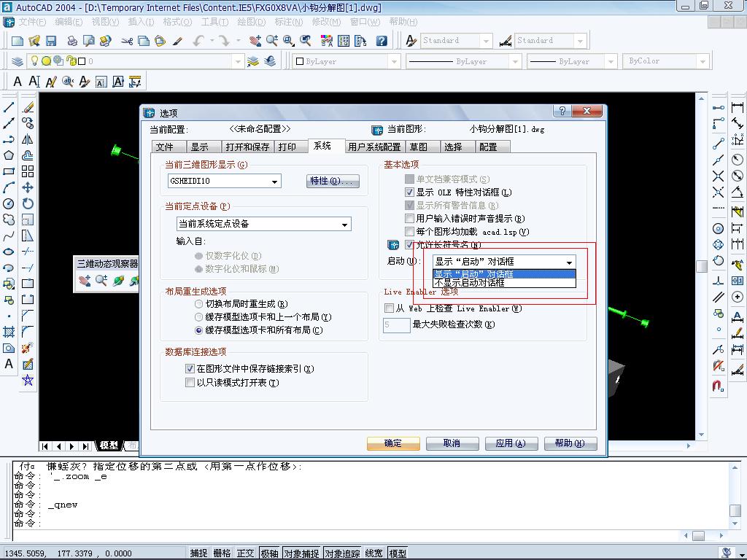This screenshot has width=747, height=560.
Task: Select the Line tool in draw toolbar
Action: coord(9,107)
